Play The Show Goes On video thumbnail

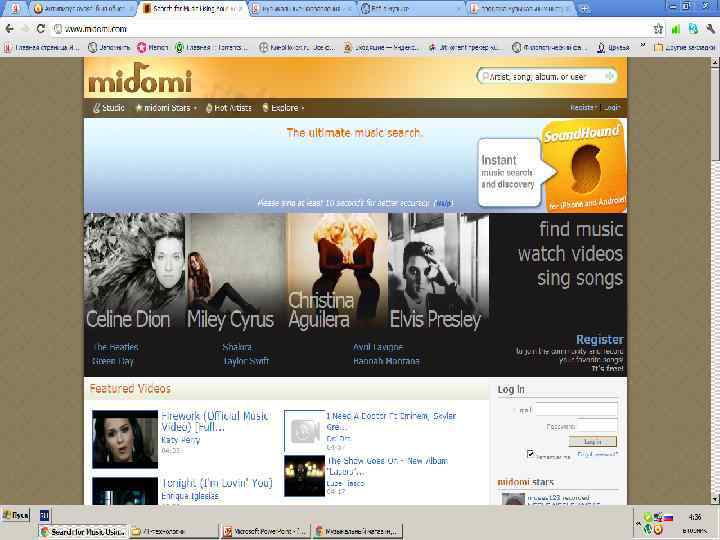(x=304, y=476)
